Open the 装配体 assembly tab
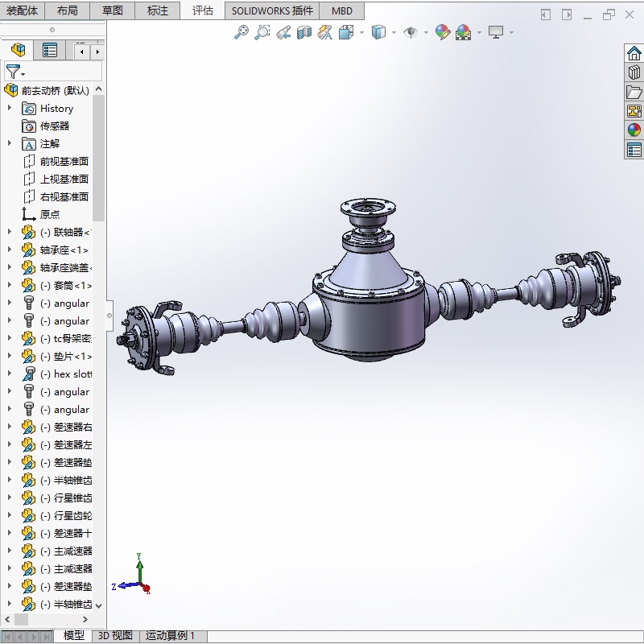This screenshot has width=644, height=644. [23, 10]
